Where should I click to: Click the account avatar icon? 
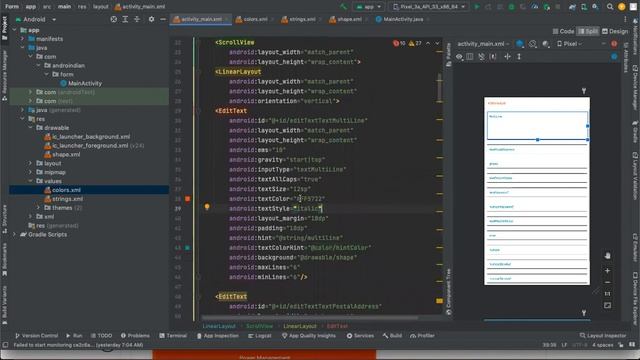tap(622, 7)
